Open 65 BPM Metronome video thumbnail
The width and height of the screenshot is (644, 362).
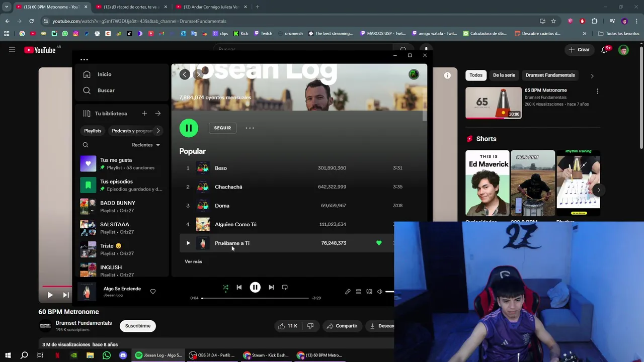click(x=494, y=103)
